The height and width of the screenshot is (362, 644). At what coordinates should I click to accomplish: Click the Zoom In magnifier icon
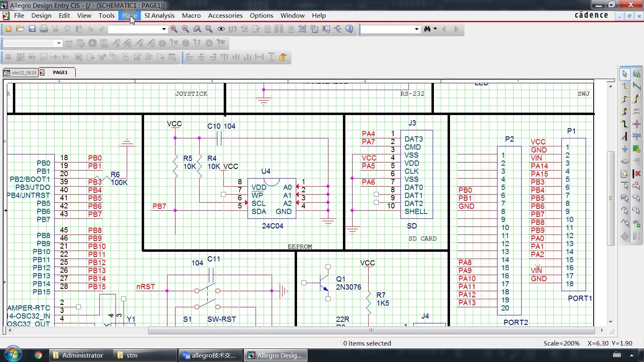pyautogui.click(x=174, y=29)
